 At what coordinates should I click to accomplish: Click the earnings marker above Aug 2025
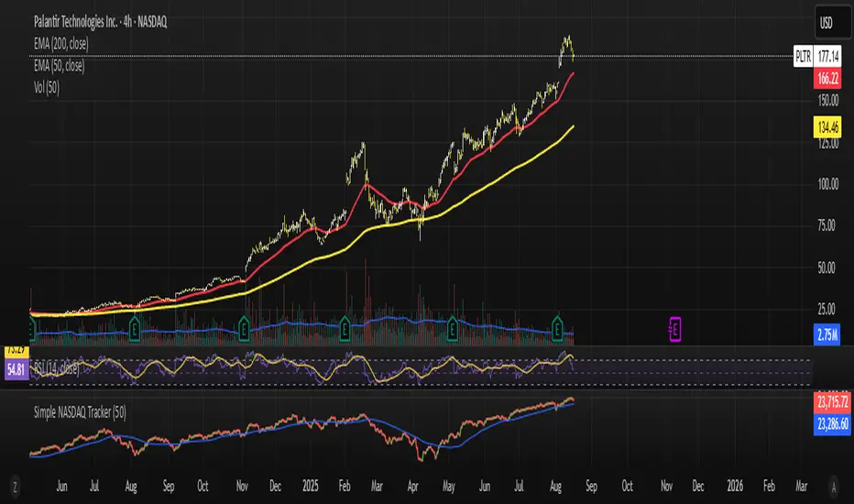click(556, 329)
